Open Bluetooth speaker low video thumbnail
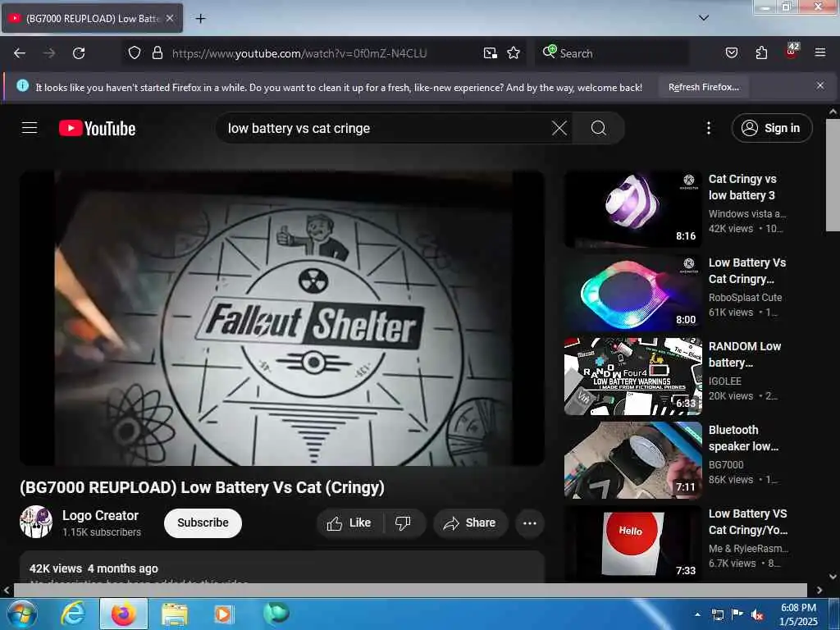Viewport: 840px width, 630px height. (632, 460)
